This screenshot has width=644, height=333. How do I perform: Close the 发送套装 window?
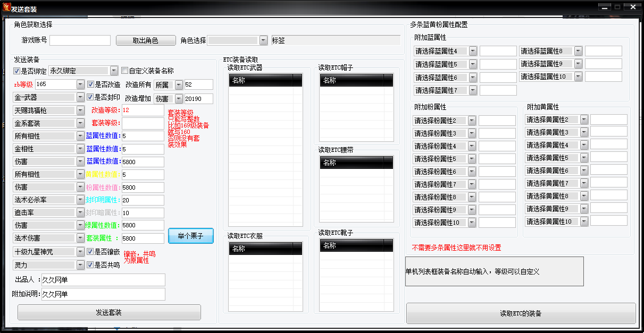coord(633,7)
